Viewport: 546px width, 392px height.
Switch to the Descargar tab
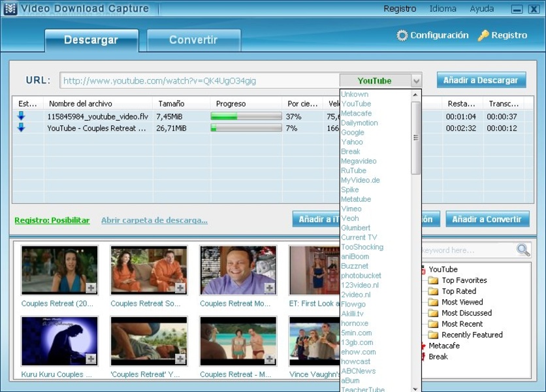91,41
